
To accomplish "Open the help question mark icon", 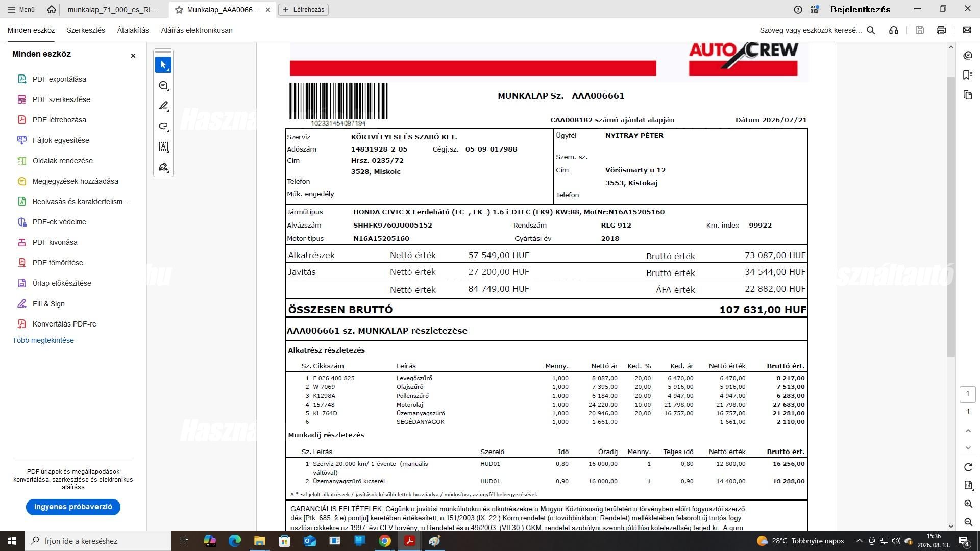I will [798, 9].
